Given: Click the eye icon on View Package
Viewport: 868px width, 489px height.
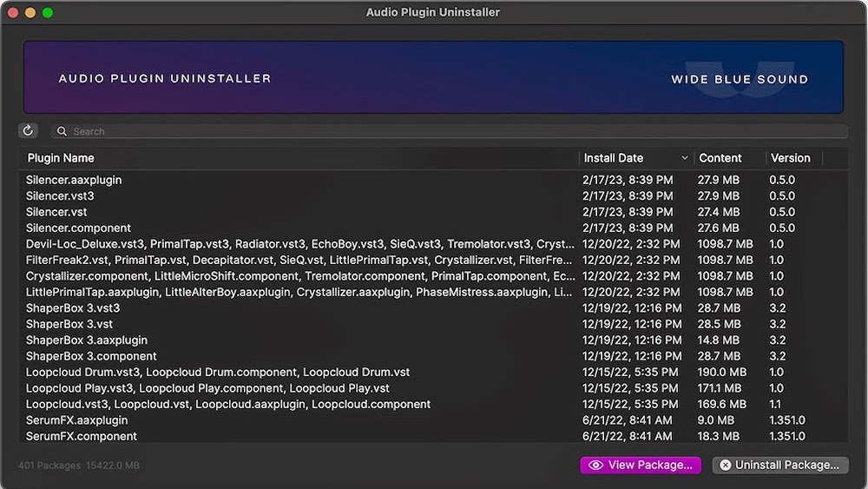Looking at the screenshot, I should click(x=595, y=466).
